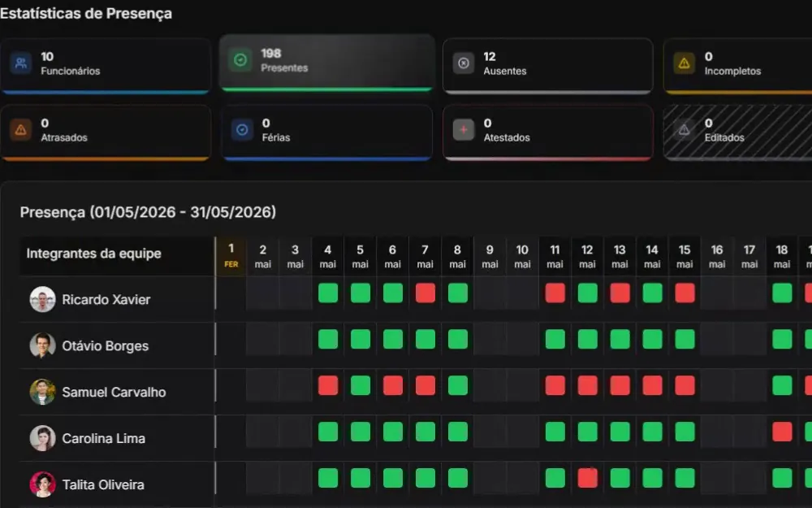Click the name Talita Oliveira
812x508 pixels.
[103, 484]
